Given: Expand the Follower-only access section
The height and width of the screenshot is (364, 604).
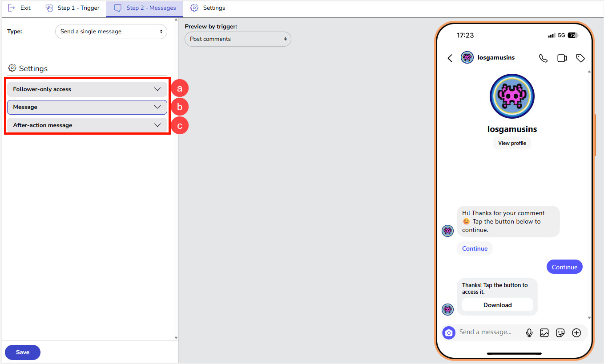Looking at the screenshot, I should coord(87,89).
